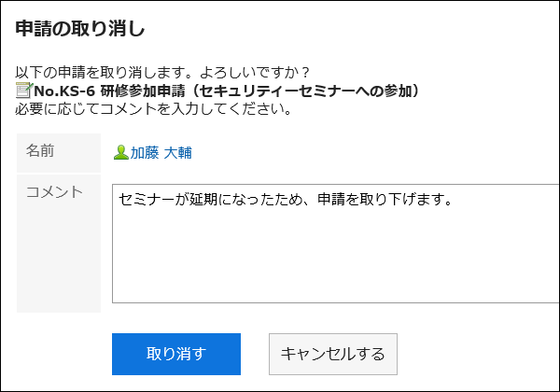Image resolution: width=560 pixels, height=392 pixels.
Task: Place cursor at セミナーが延期になったため comment text
Action: point(196,199)
